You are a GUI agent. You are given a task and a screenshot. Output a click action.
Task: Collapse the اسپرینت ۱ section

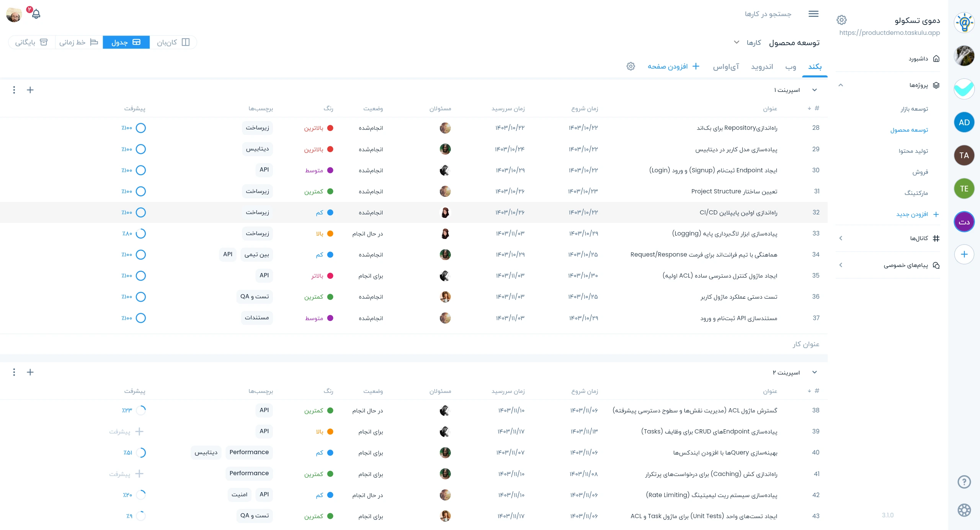[815, 90]
